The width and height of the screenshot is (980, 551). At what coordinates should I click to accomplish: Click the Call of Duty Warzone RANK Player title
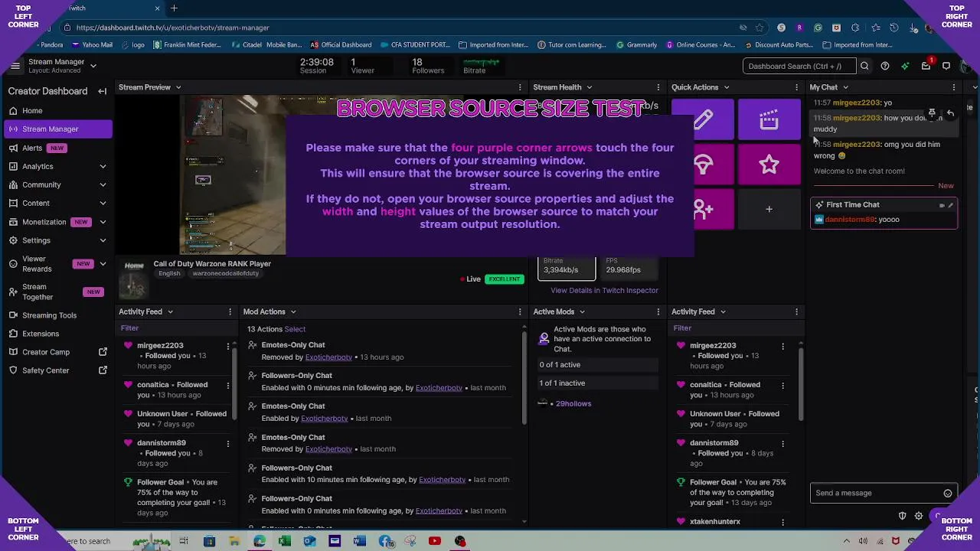click(x=212, y=263)
